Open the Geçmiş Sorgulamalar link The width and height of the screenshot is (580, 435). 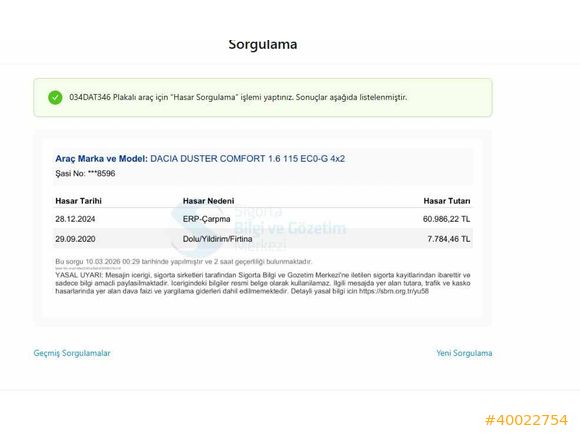point(72,353)
